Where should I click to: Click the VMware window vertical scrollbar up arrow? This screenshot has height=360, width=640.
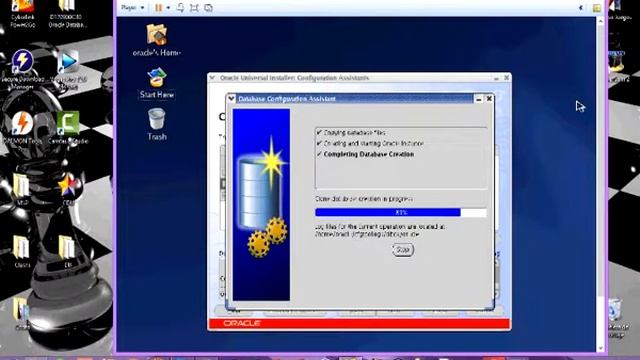pyautogui.click(x=600, y=20)
